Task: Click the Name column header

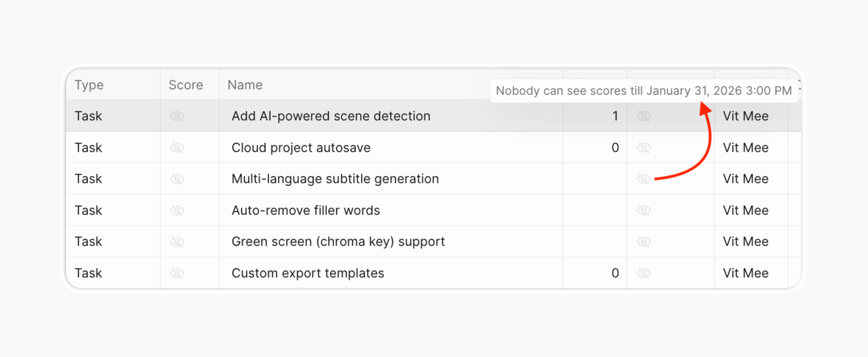Action: 245,85
